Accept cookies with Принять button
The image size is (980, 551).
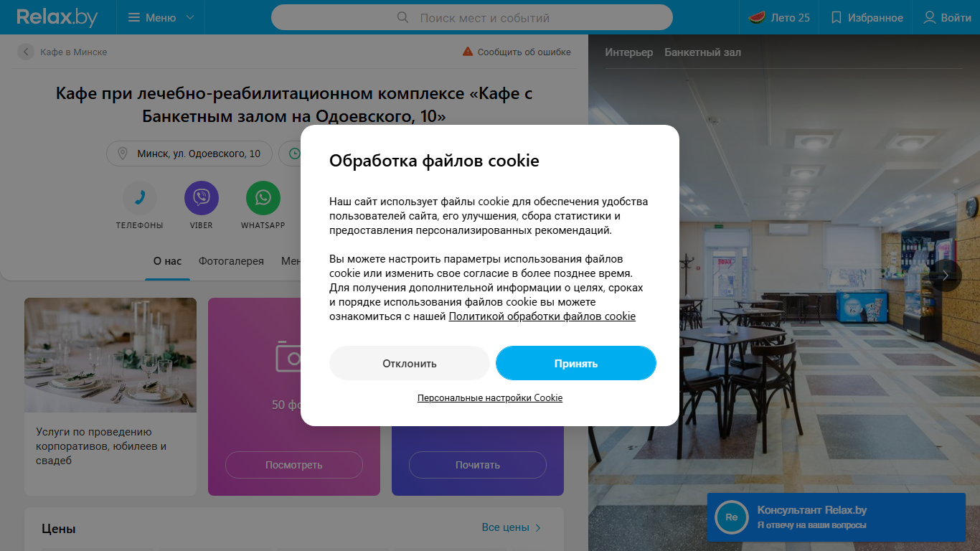tap(576, 363)
